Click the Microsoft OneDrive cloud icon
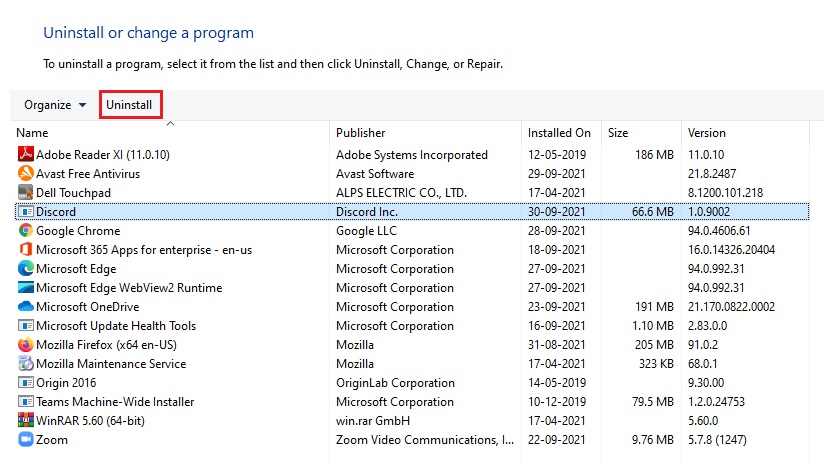The image size is (824, 466). [25, 306]
